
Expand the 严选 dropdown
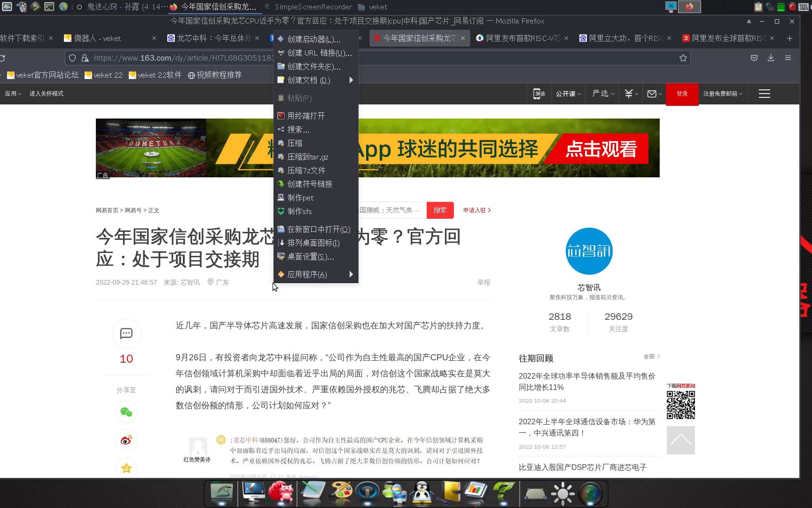click(603, 94)
